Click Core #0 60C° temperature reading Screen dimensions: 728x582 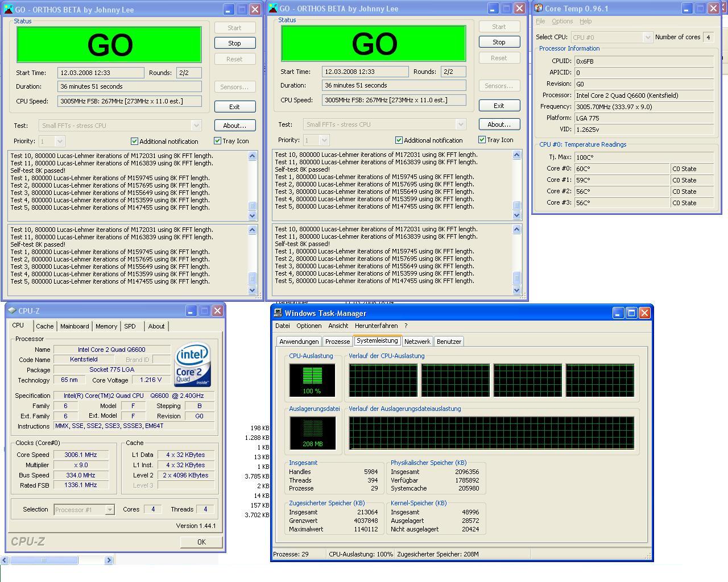coord(622,169)
